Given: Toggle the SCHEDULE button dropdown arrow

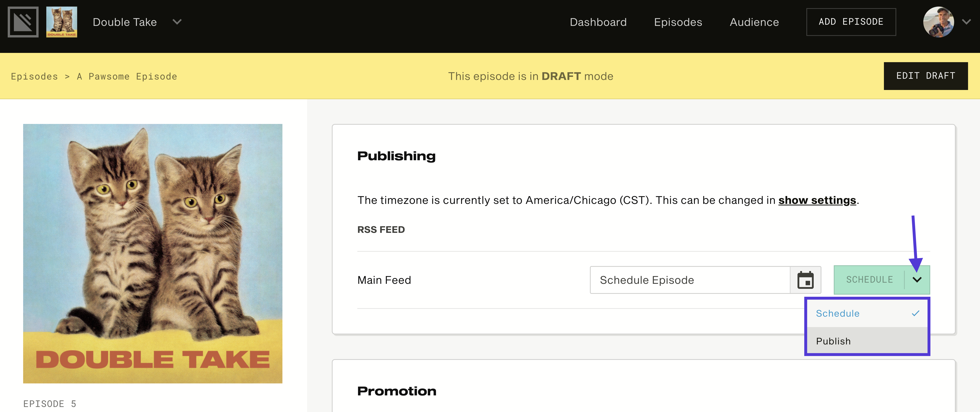Looking at the screenshot, I should (917, 280).
